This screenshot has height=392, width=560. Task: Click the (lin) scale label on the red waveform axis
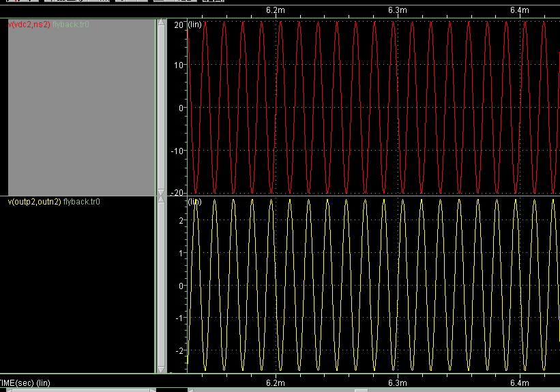195,25
